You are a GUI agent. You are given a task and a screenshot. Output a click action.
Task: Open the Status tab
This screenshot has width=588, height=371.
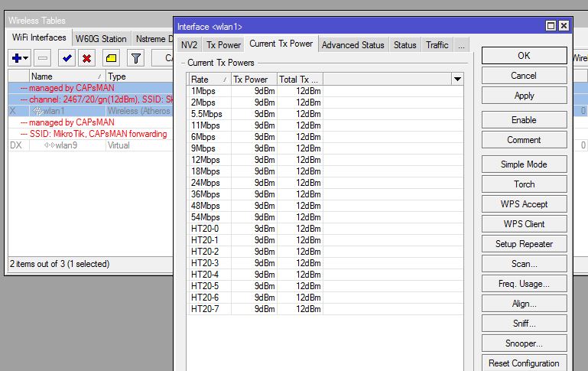pyautogui.click(x=405, y=45)
